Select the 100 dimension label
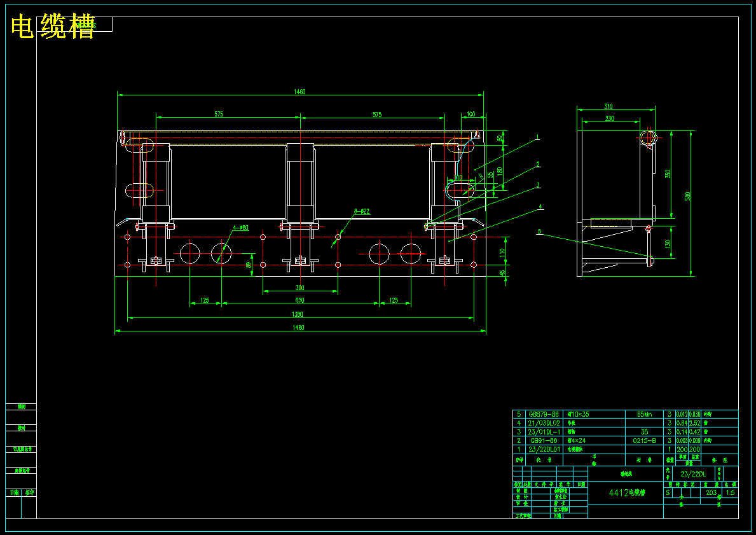 (471, 115)
